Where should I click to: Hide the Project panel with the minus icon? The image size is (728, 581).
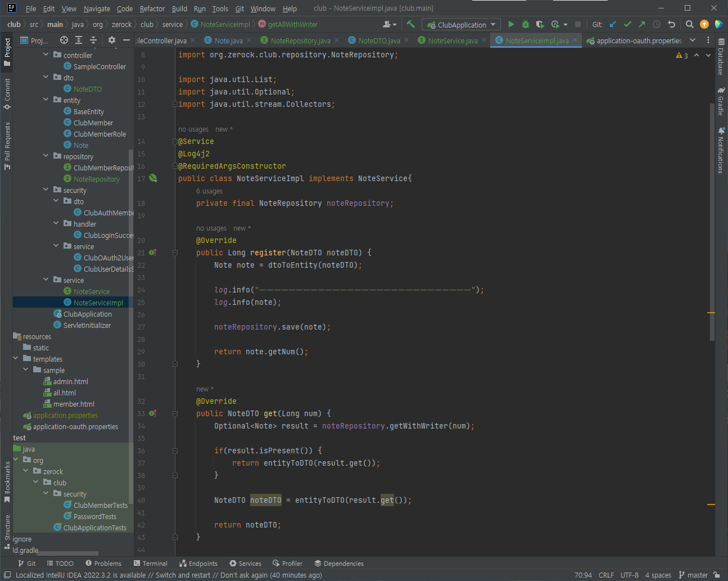coord(126,40)
